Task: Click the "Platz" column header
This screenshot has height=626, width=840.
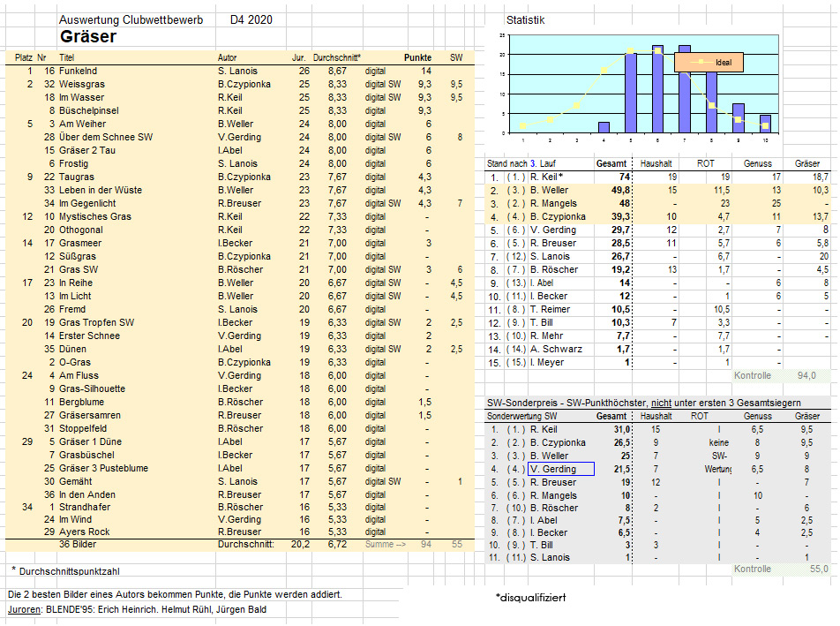Action: (24, 57)
